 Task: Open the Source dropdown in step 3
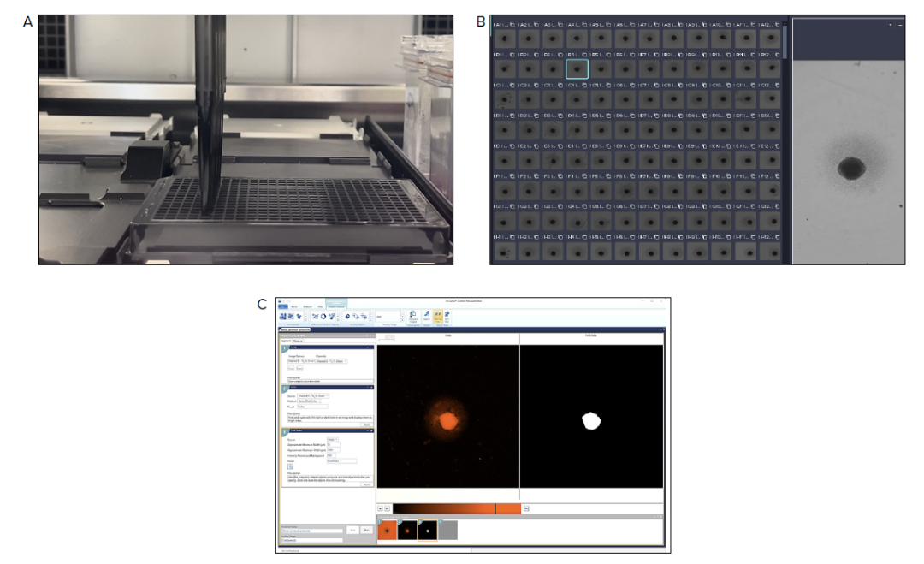[x=333, y=440]
